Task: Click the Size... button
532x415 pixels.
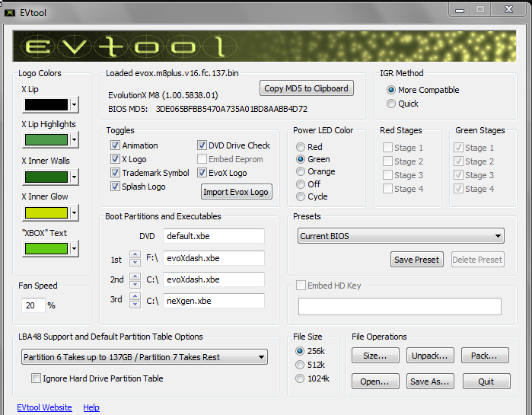Action: pos(375,356)
